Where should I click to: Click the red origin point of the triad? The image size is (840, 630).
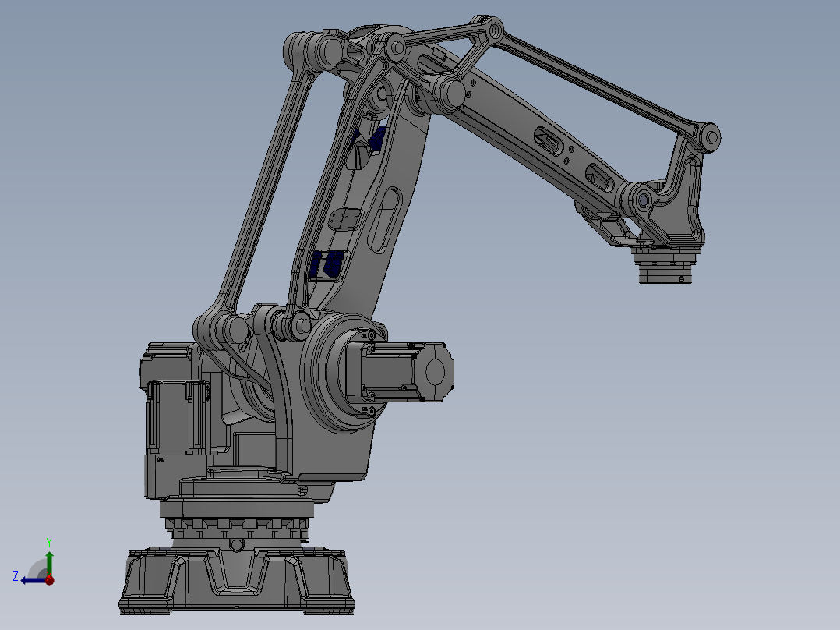tap(48, 580)
